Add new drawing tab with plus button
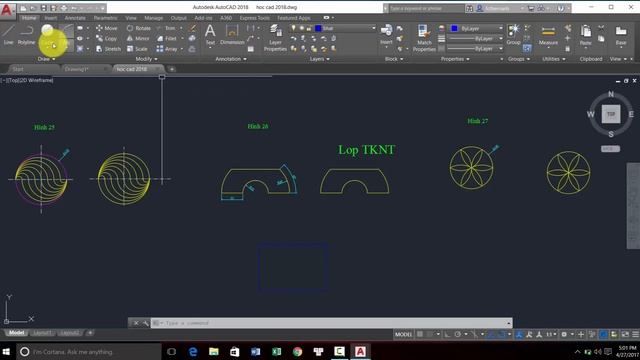 [x=172, y=69]
